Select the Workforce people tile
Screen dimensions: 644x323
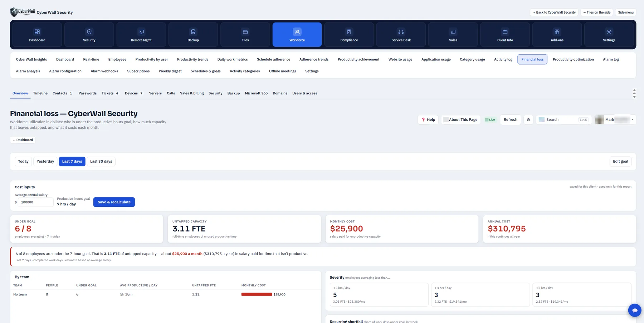297,35
